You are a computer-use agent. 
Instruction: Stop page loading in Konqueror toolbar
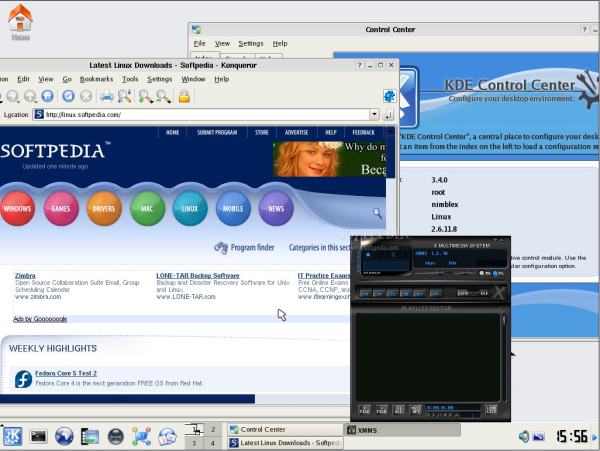(86, 96)
